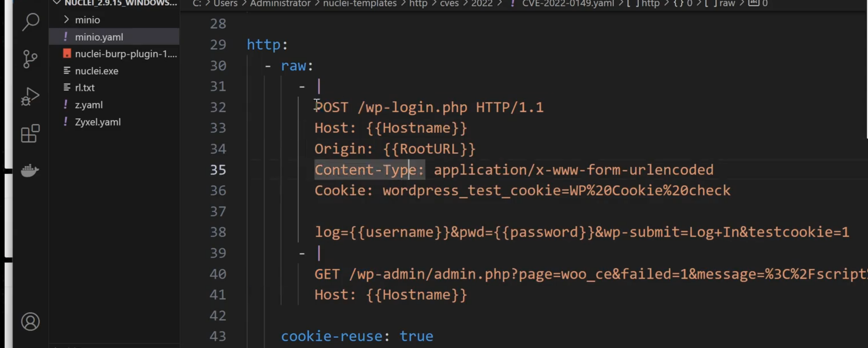Open the Docker view icon
Image resolution: width=868 pixels, height=348 pixels.
click(30, 170)
